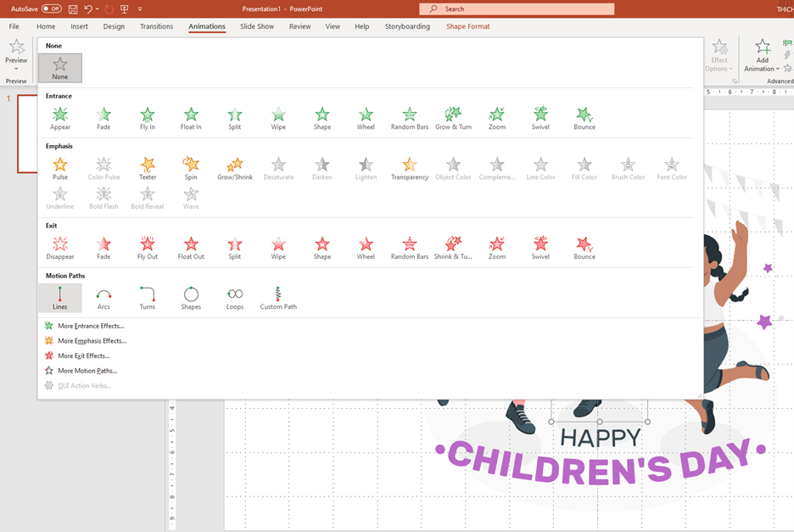Apply the Fly In entrance effect
Image resolution: width=794 pixels, height=532 pixels.
point(148,118)
